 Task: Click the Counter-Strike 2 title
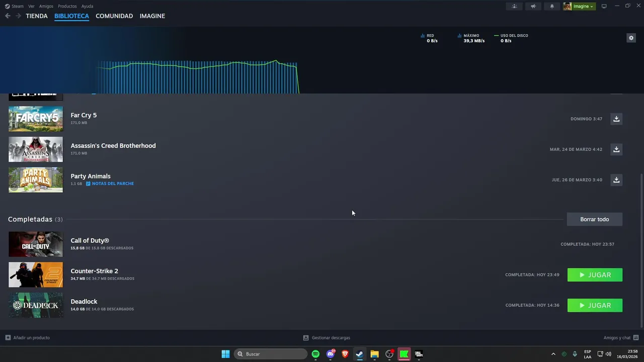point(94,271)
